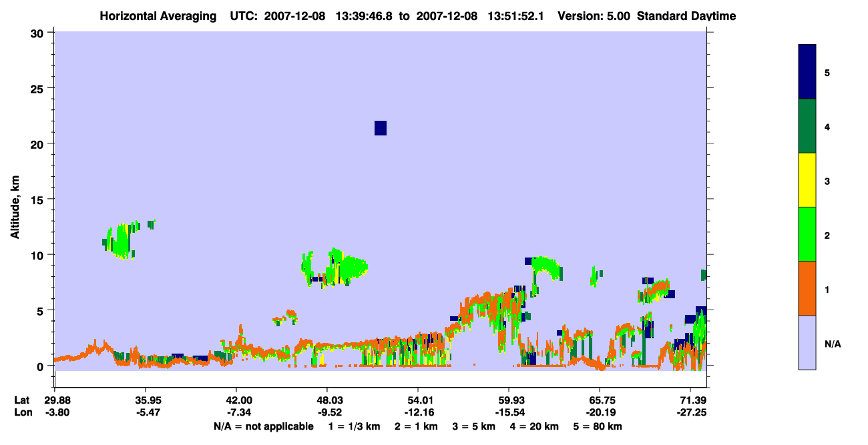Click the longitude value -20.19

click(600, 412)
